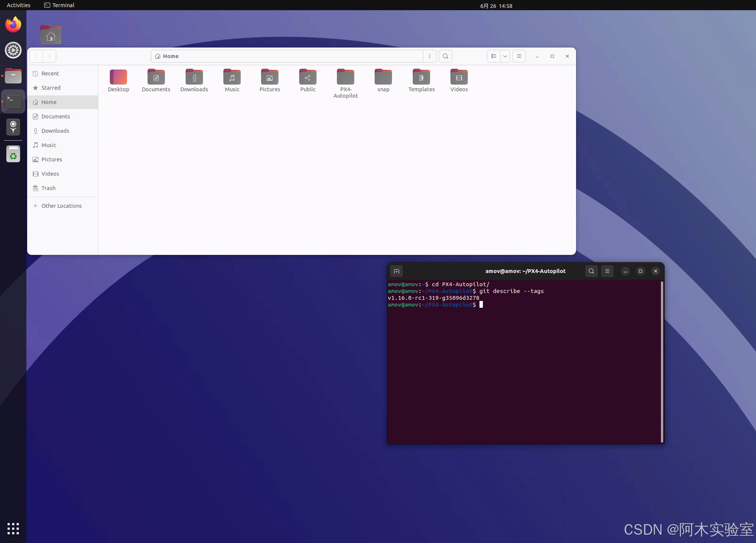Open Pictures in Files sidebar
This screenshot has height=543, width=756.
point(63,160)
